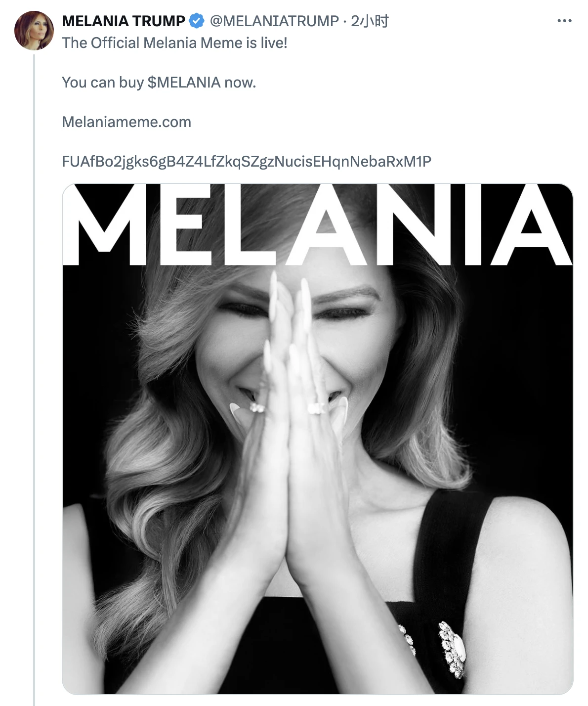Click the 2小时 post timestamp

click(370, 21)
